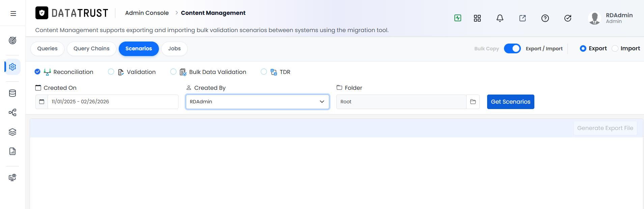
Task: Click the green activity monitor icon
Action: tap(458, 18)
